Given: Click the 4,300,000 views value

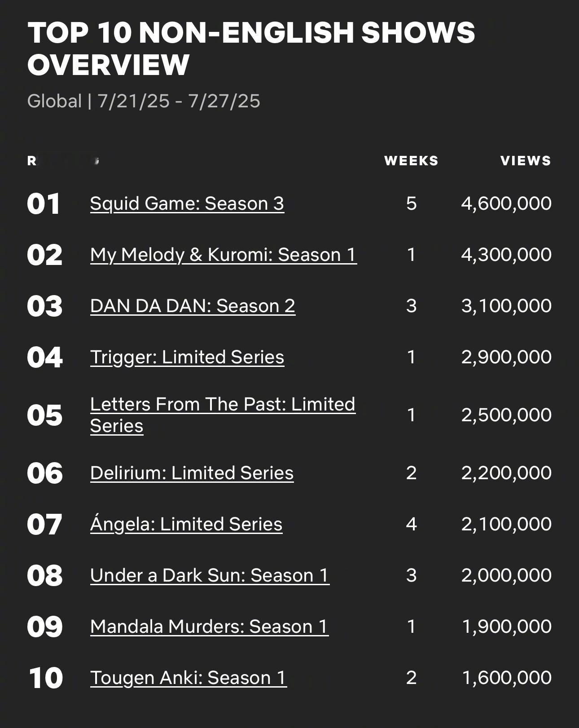Looking at the screenshot, I should tap(506, 255).
